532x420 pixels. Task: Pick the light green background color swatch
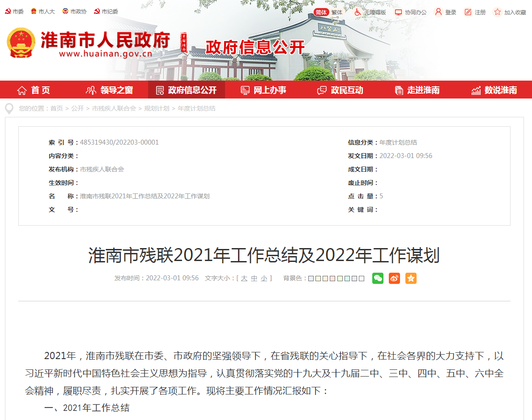[x=340, y=279]
